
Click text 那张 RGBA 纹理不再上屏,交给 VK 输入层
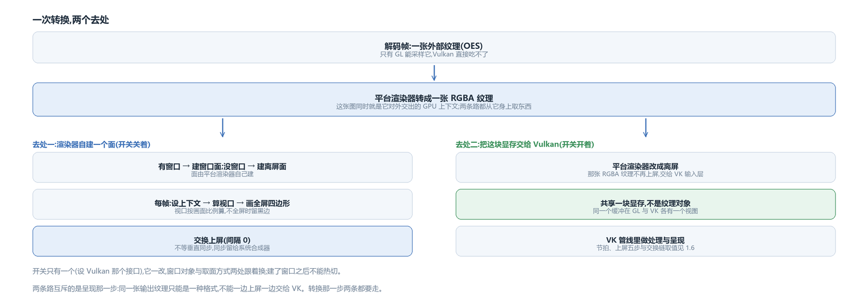coord(646,174)
